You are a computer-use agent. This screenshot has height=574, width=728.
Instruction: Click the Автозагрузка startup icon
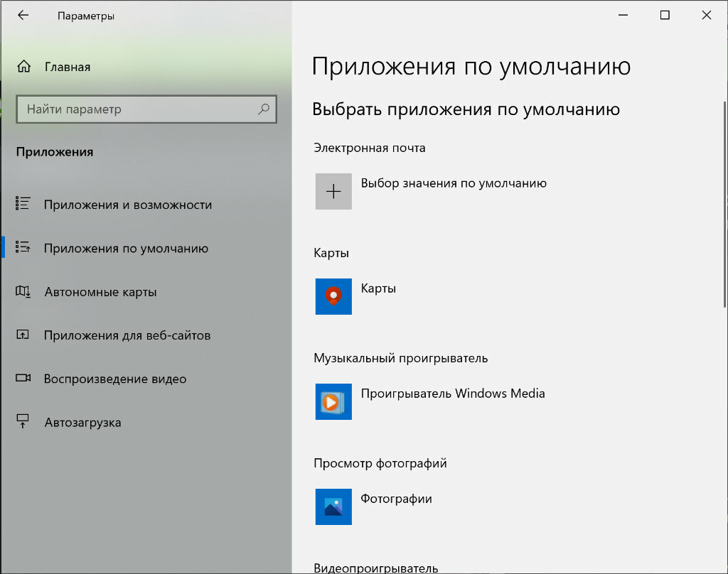tap(23, 421)
